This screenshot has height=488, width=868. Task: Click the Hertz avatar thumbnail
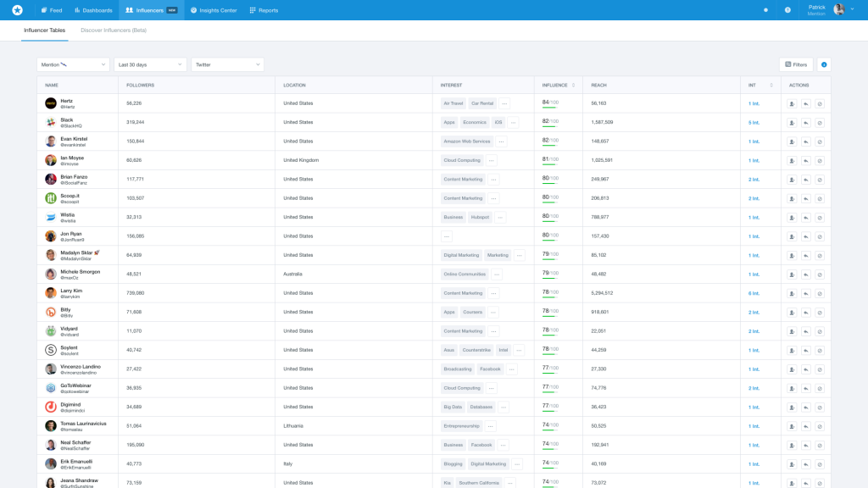coord(50,103)
